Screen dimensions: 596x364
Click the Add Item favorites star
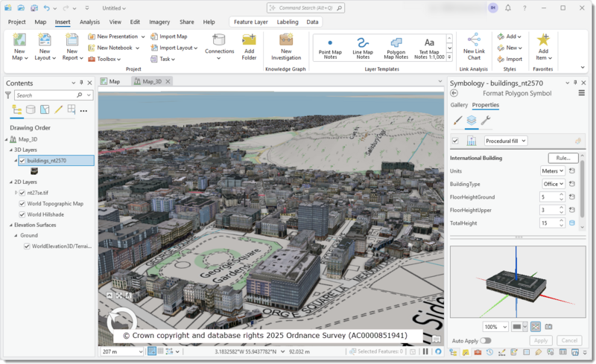(x=543, y=40)
